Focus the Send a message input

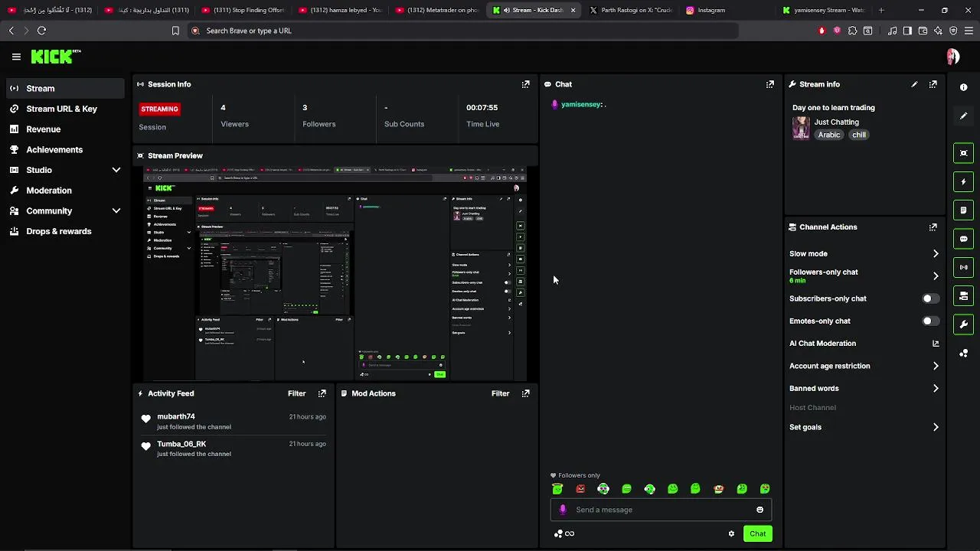tap(661, 510)
